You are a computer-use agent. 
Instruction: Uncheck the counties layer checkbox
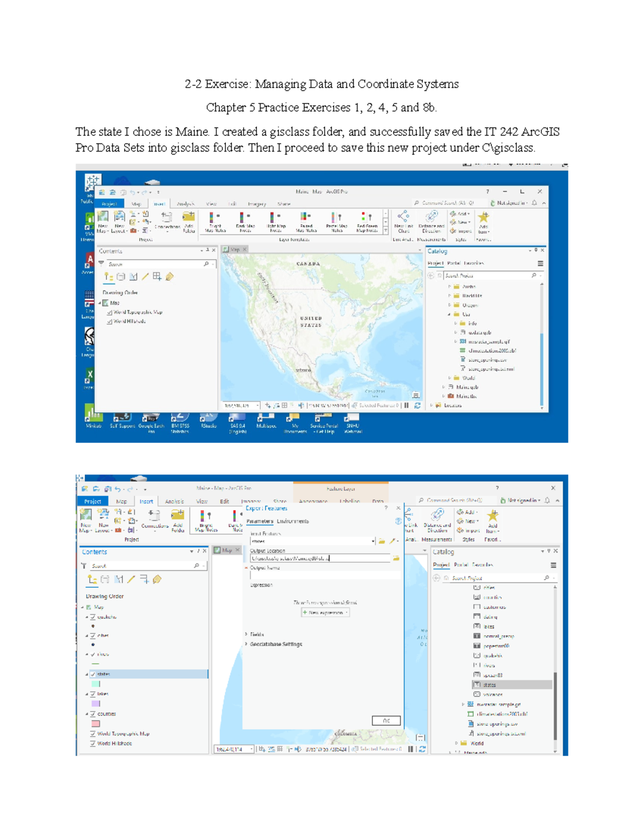pos(93,714)
